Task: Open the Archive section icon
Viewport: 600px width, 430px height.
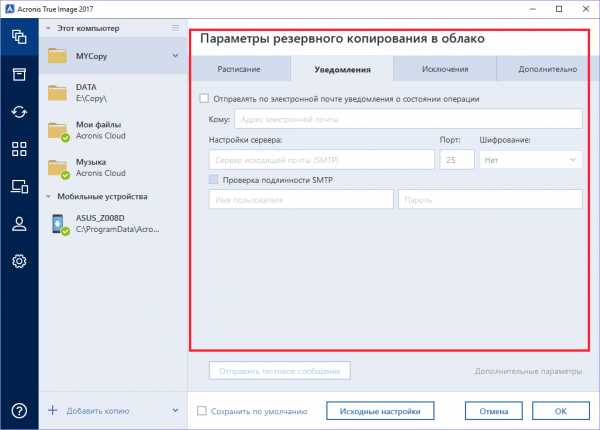Action: pyautogui.click(x=18, y=75)
